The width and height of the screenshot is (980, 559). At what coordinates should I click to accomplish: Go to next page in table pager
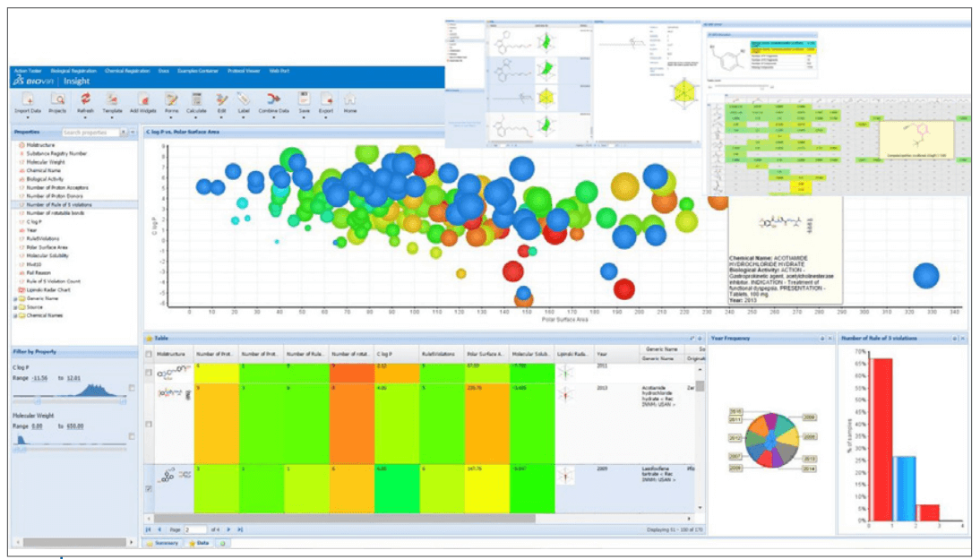pyautogui.click(x=228, y=529)
